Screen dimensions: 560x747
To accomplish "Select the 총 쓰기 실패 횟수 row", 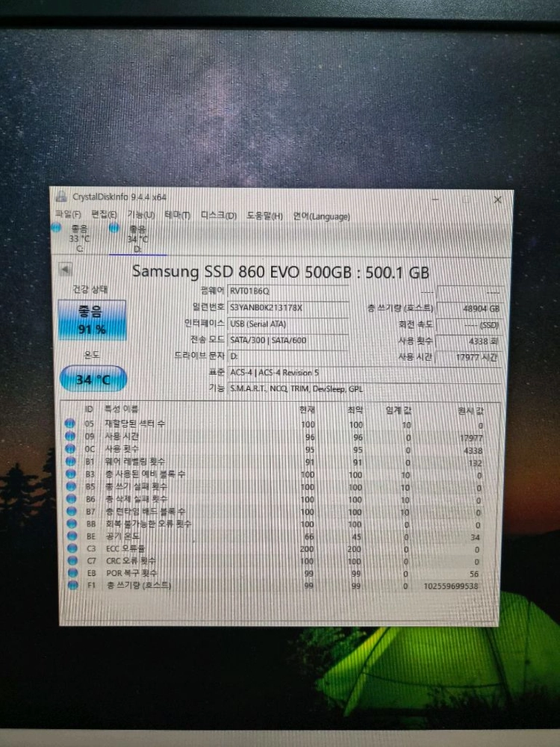I will coord(276,487).
